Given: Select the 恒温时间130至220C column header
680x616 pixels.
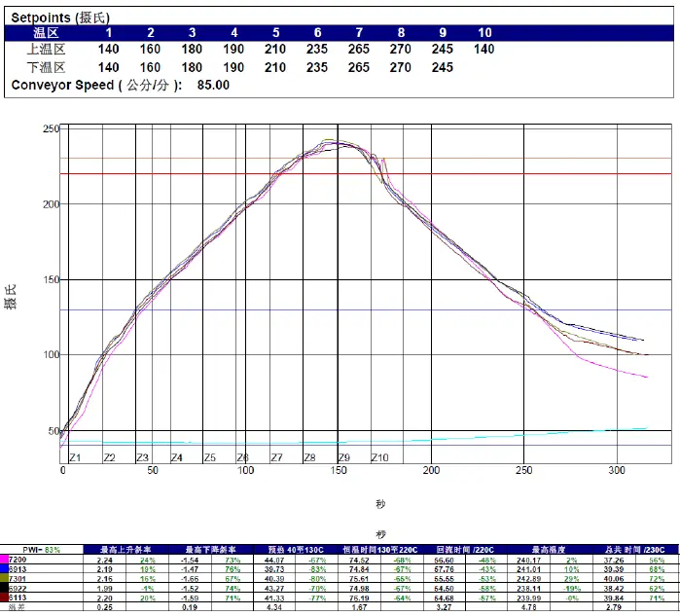Looking at the screenshot, I should tap(380, 550).
